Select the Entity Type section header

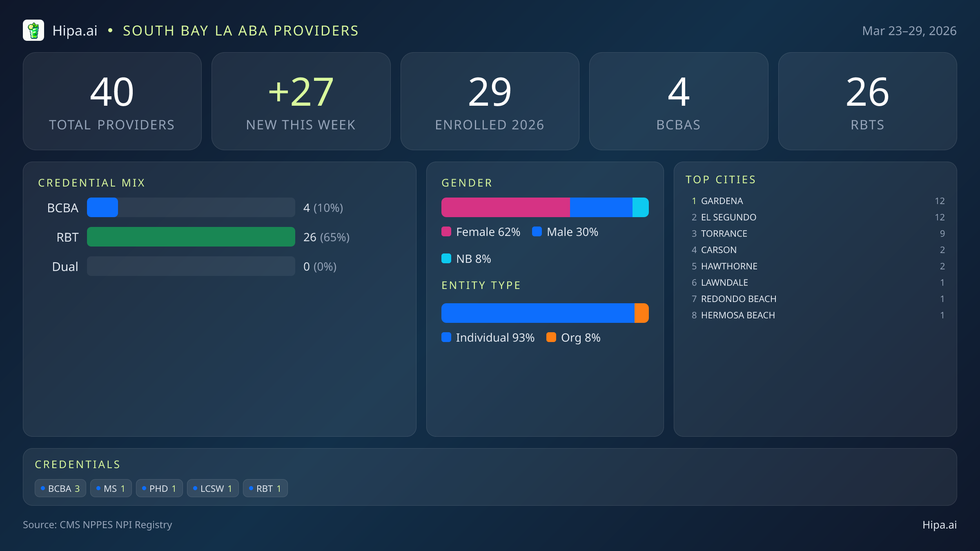pyautogui.click(x=481, y=285)
